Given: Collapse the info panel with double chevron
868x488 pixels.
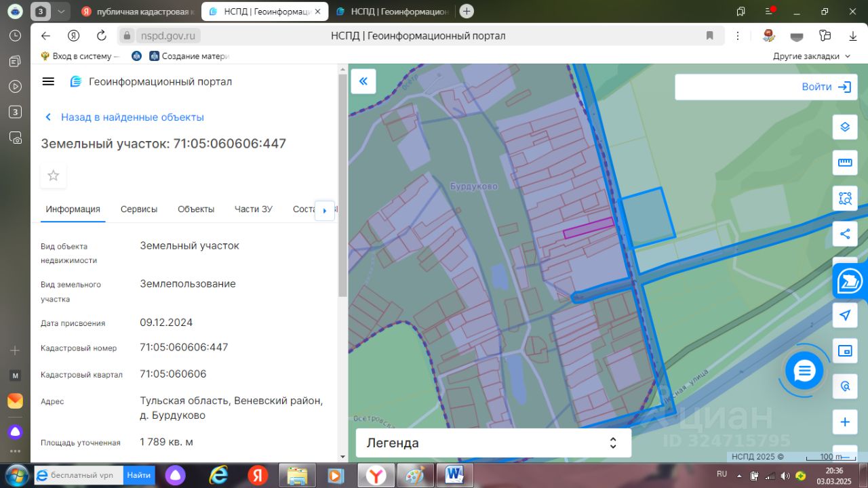Looking at the screenshot, I should point(363,81).
